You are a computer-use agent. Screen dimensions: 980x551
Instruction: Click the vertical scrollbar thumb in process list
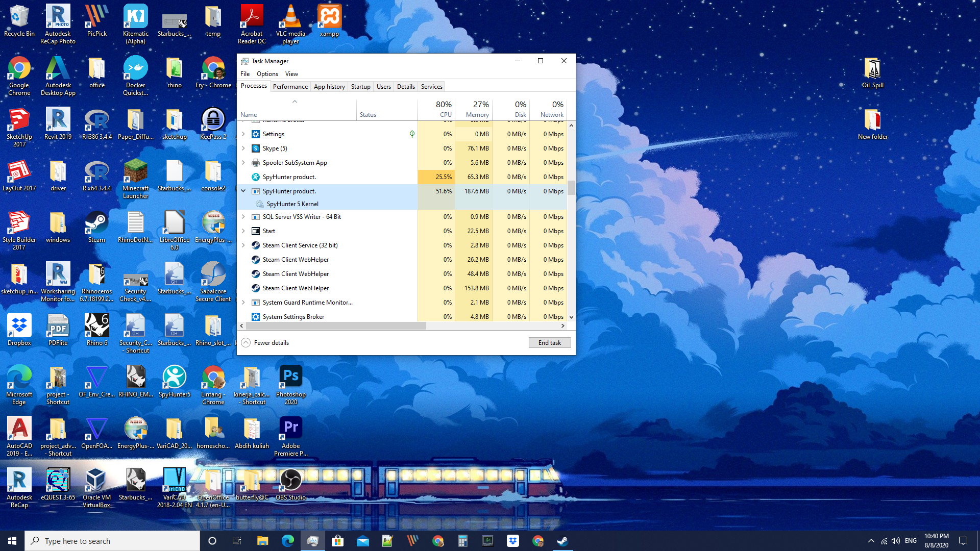[x=571, y=187]
